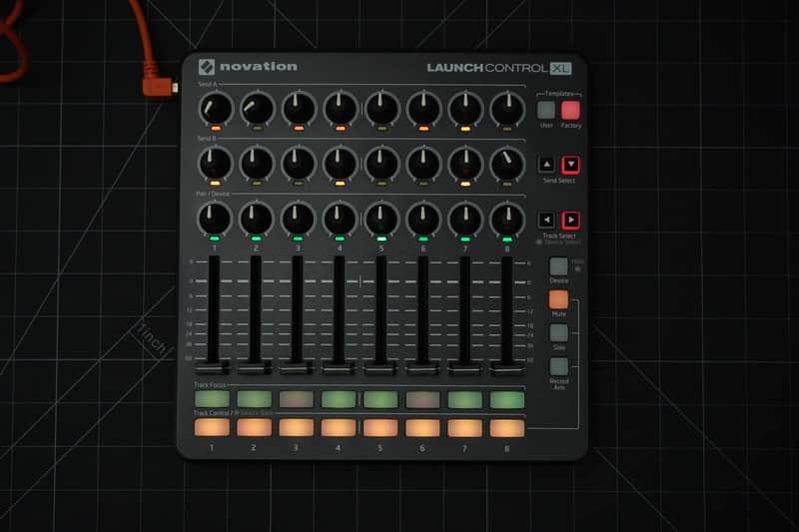The width and height of the screenshot is (799, 532).
Task: Click the Send A knob for channel 5
Action: click(383, 109)
